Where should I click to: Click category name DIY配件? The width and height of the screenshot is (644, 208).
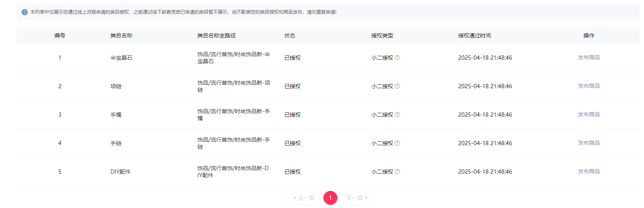(120, 172)
